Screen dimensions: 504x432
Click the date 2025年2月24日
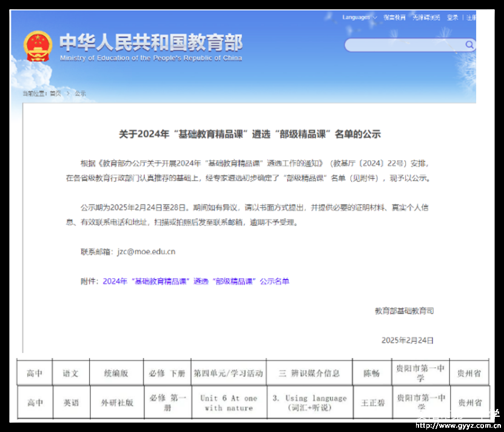click(x=408, y=340)
